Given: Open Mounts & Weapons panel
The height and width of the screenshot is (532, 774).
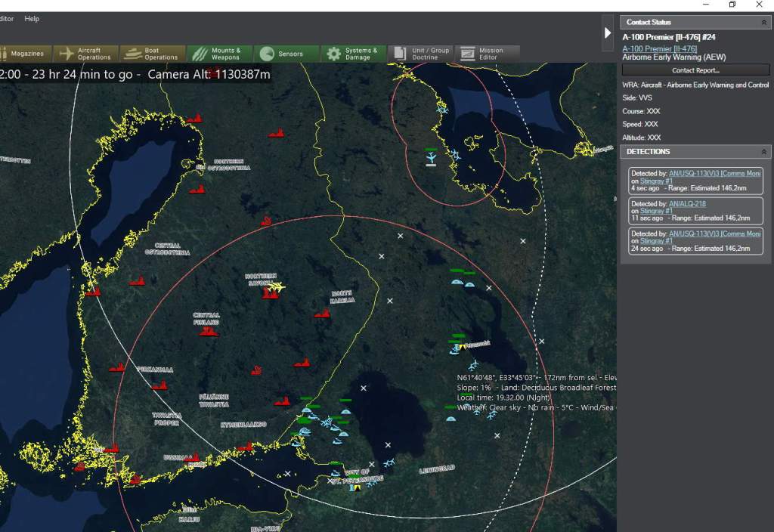Looking at the screenshot, I should point(218,54).
